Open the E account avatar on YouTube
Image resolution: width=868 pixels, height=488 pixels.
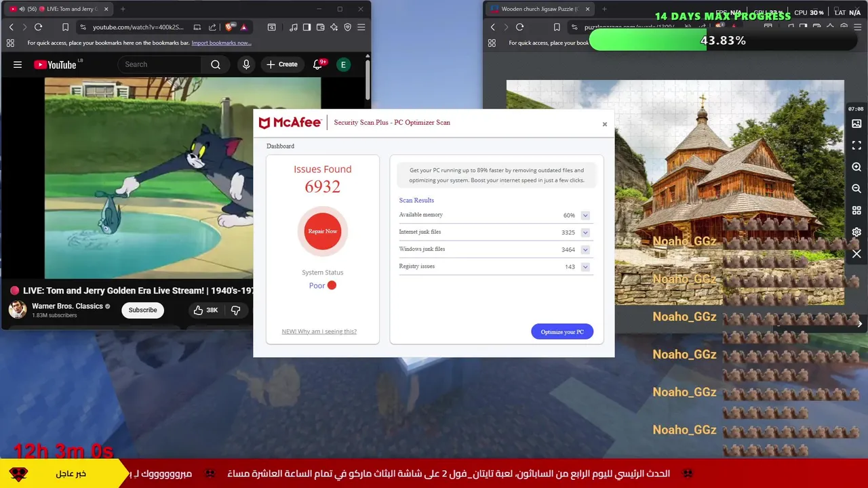point(343,64)
